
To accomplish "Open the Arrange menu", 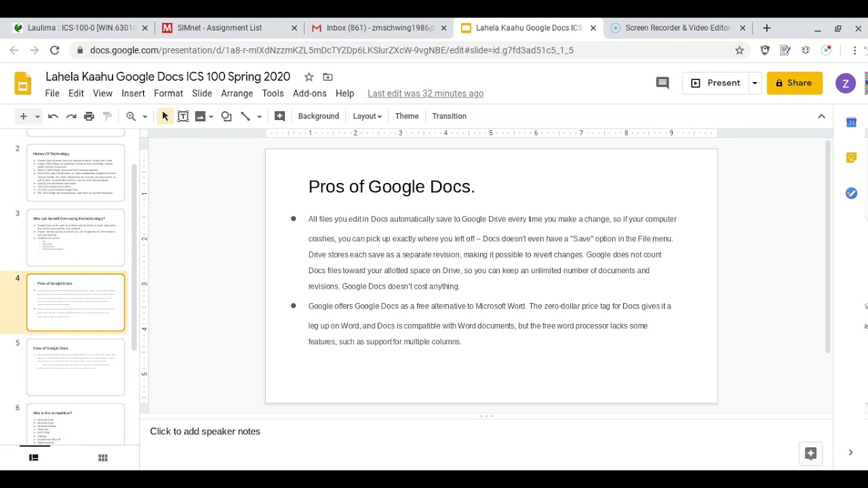I will tap(237, 94).
